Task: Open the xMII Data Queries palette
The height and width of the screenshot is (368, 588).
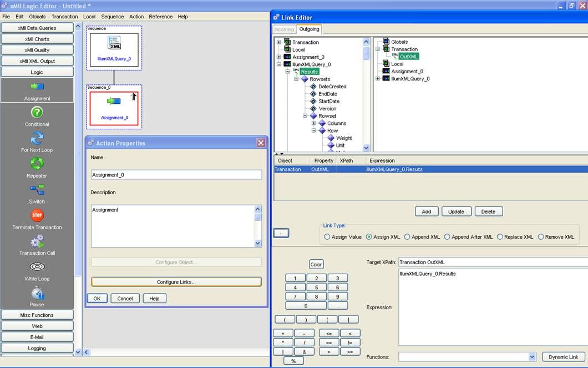Action: (37, 28)
